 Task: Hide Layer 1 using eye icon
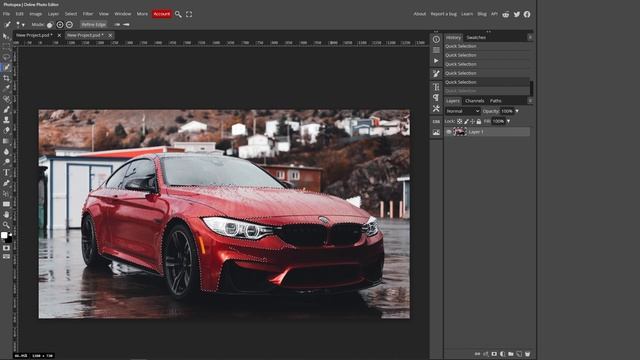pyautogui.click(x=449, y=132)
